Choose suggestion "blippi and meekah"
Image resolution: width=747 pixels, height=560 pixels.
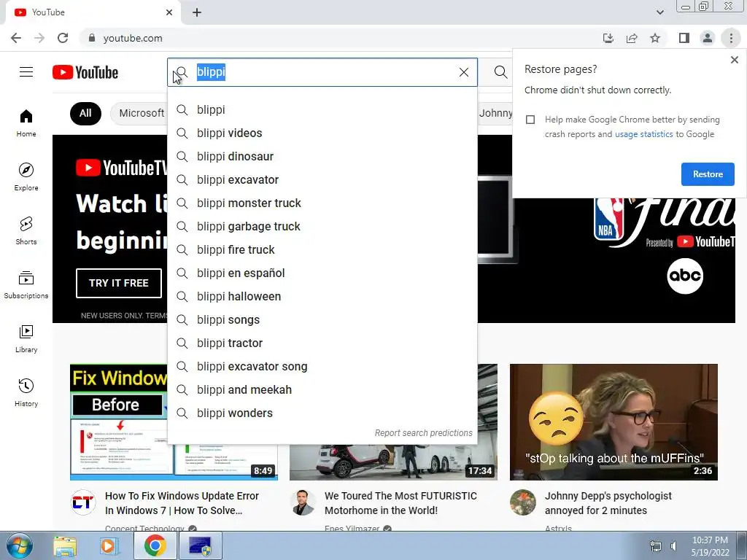coord(322,389)
